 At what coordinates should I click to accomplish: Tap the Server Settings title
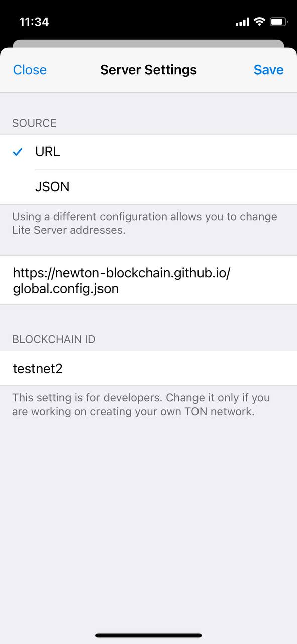point(148,70)
